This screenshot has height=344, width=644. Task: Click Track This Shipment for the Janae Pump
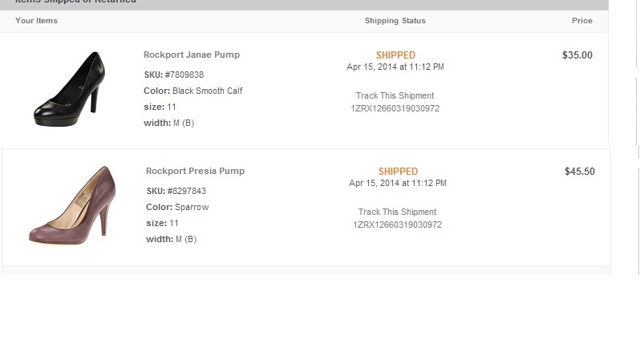coord(395,96)
